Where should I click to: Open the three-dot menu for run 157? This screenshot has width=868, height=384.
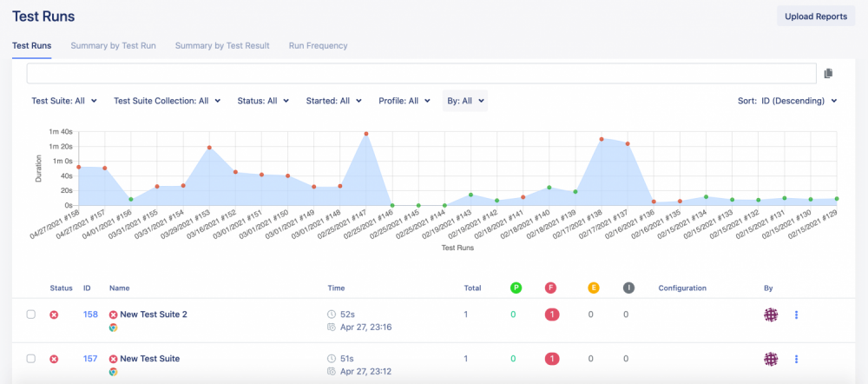(796, 358)
